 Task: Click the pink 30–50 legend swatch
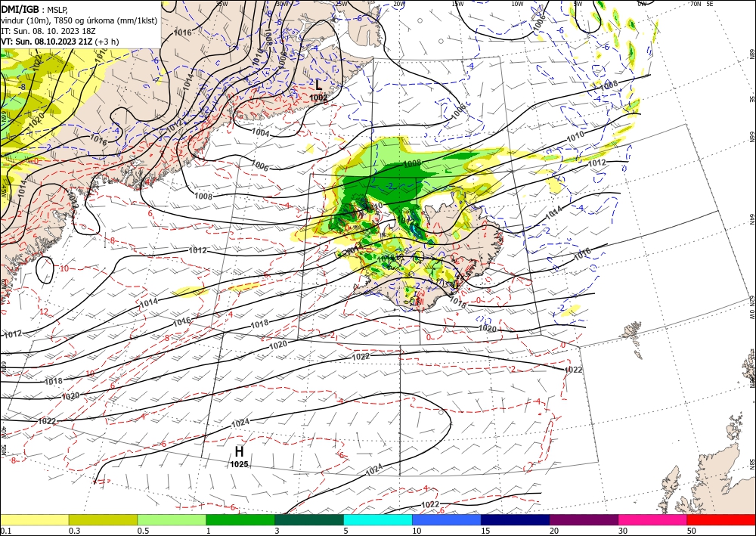click(x=653, y=519)
